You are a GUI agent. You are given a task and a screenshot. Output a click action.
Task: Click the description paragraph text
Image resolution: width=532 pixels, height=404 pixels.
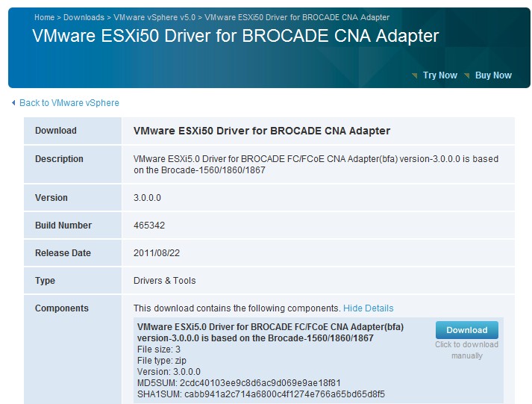[316, 164]
